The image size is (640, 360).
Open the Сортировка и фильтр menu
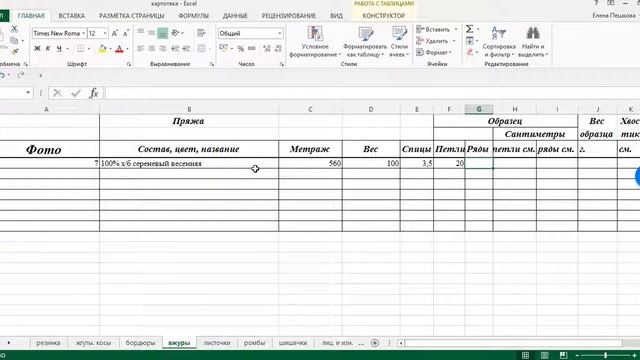tap(499, 42)
